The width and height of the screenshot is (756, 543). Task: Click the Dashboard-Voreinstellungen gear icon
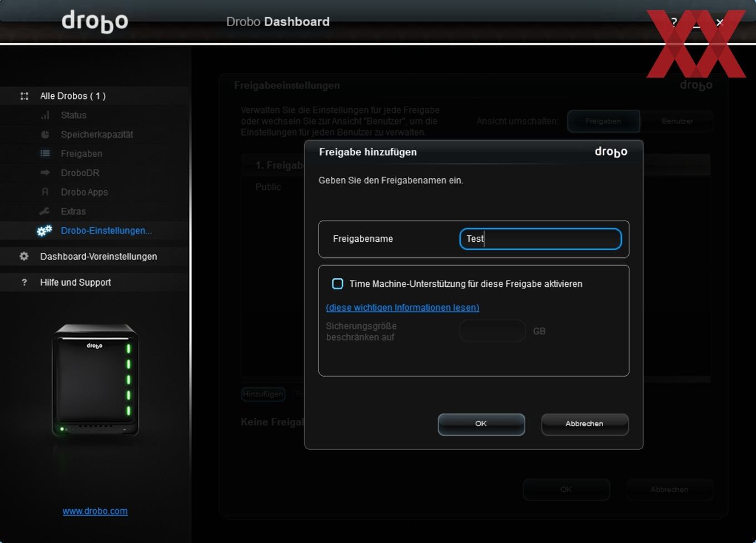click(x=24, y=256)
